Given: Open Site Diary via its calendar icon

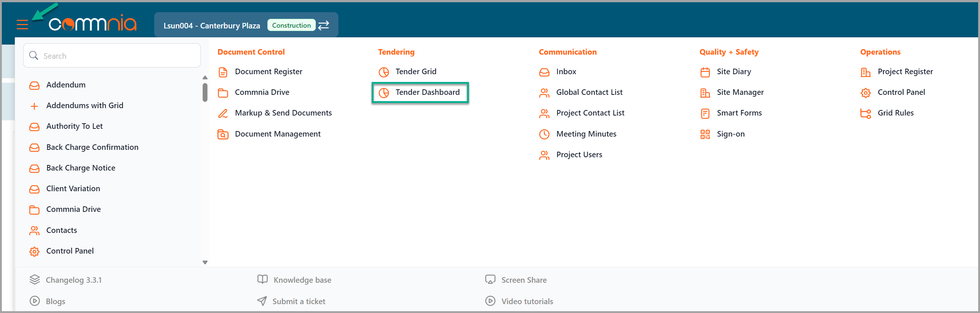Looking at the screenshot, I should pos(705,72).
